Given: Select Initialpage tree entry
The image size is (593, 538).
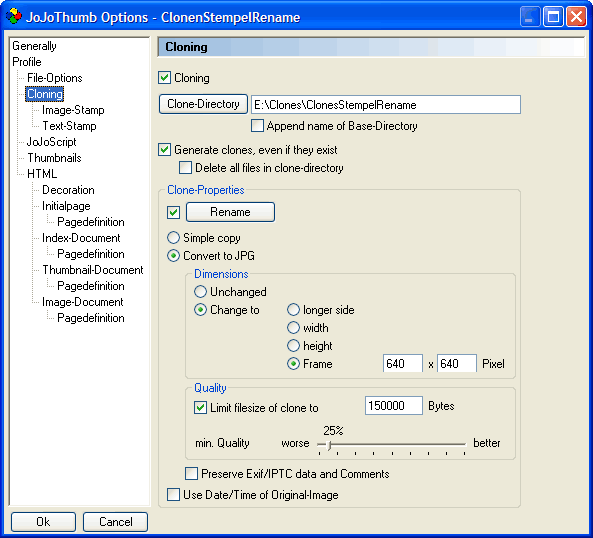Looking at the screenshot, I should (66, 206).
